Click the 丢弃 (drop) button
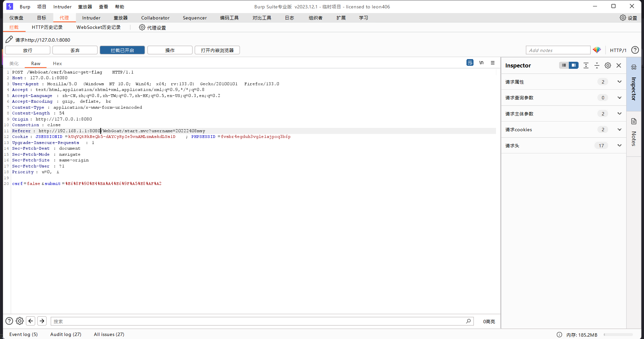The height and width of the screenshot is (339, 644). pyautogui.click(x=75, y=50)
